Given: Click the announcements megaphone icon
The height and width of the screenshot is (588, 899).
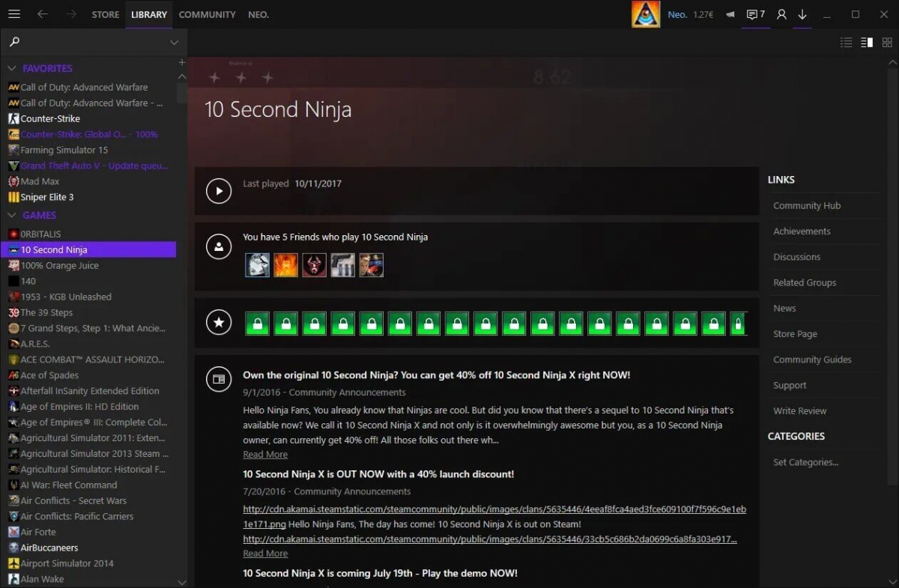Looking at the screenshot, I should pyautogui.click(x=730, y=14).
